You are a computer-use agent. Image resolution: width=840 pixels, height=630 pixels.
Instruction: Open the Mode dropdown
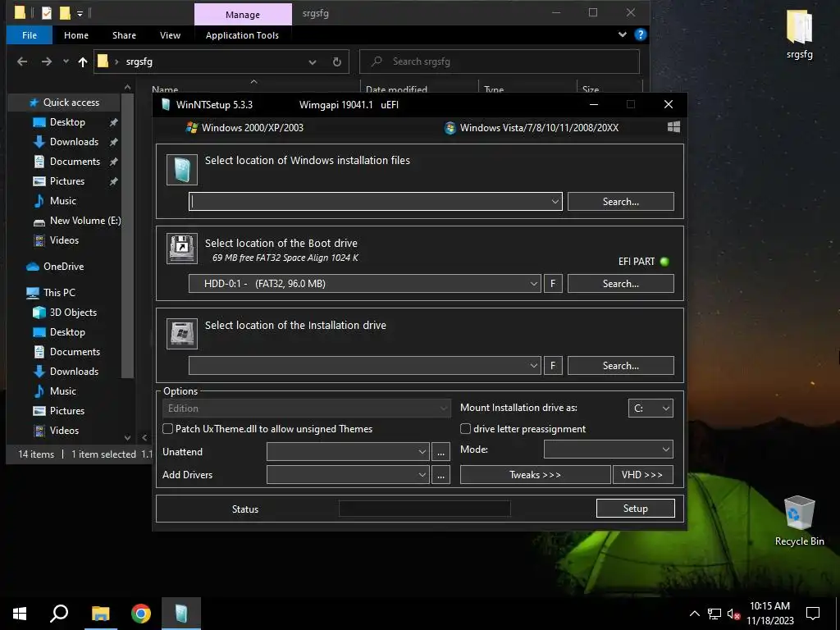click(609, 450)
